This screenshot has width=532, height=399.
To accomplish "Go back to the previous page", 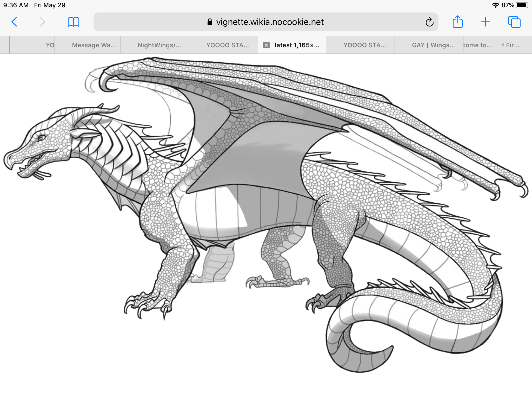I will point(15,22).
